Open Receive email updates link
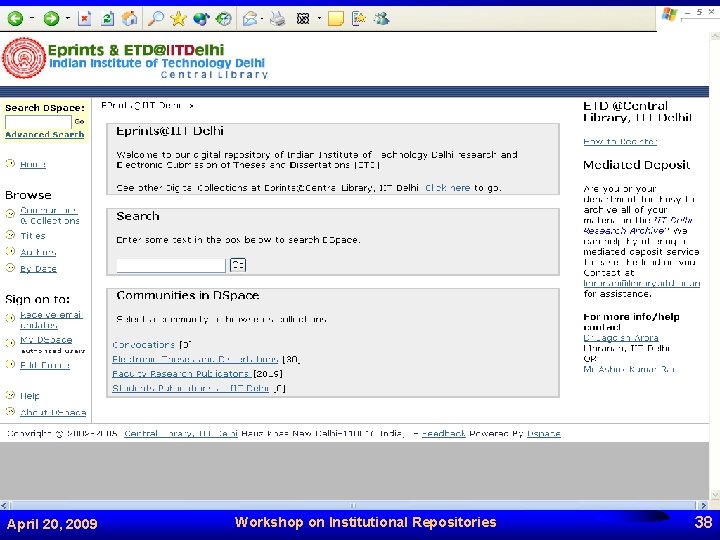Image resolution: width=720 pixels, height=540 pixels. click(x=51, y=320)
